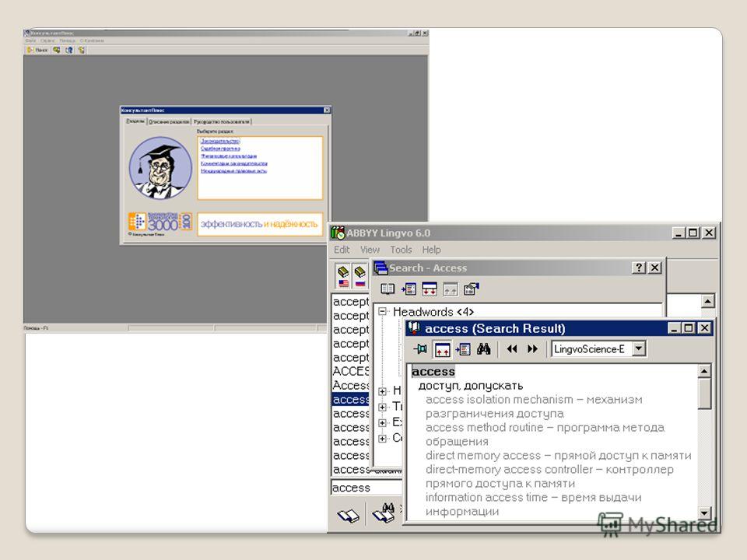Image resolution: width=747 pixels, height=560 pixels.
Task: Click 'direct-memory access controller' example line
Action: [549, 476]
